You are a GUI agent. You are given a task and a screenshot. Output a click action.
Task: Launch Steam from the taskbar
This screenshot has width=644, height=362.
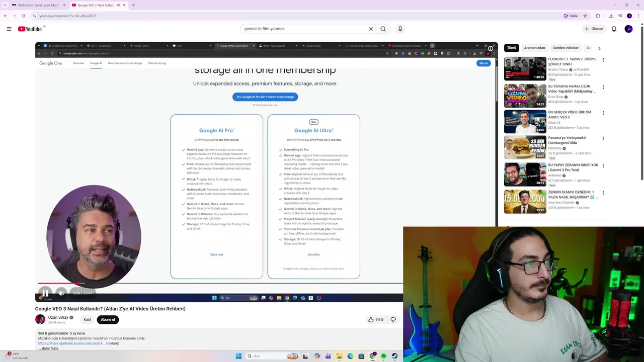(394, 356)
